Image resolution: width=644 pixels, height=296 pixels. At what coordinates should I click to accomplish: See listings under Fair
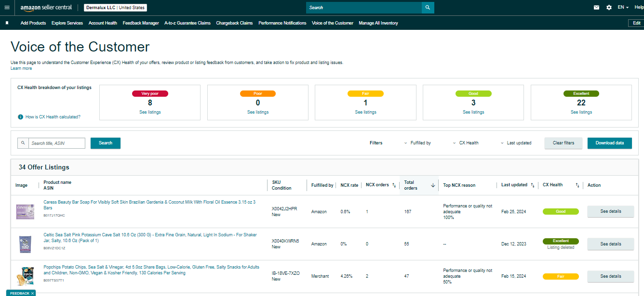(x=365, y=112)
